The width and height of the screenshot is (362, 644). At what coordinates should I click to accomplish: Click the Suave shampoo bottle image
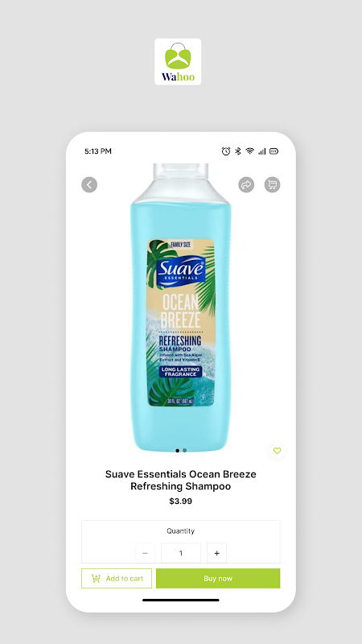click(180, 308)
